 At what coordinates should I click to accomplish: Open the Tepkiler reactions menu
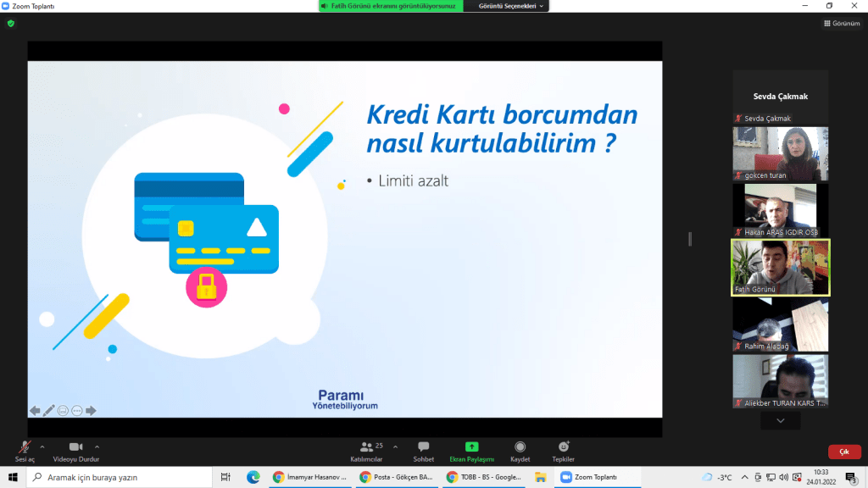564,447
